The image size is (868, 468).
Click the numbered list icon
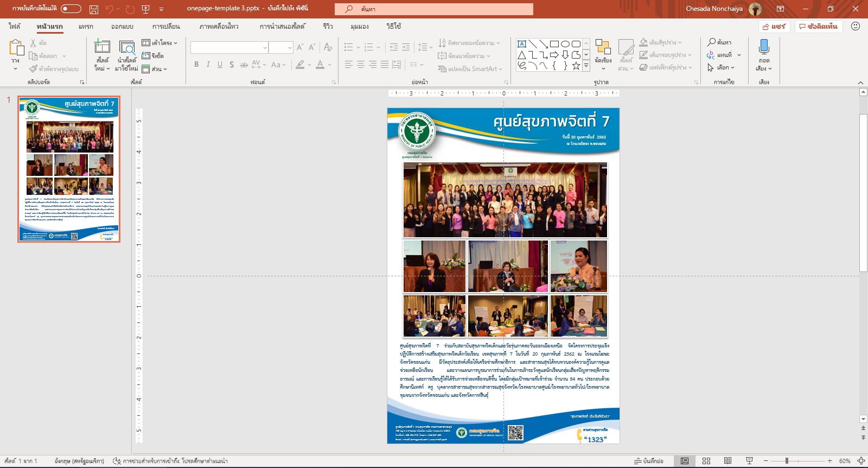click(x=369, y=47)
